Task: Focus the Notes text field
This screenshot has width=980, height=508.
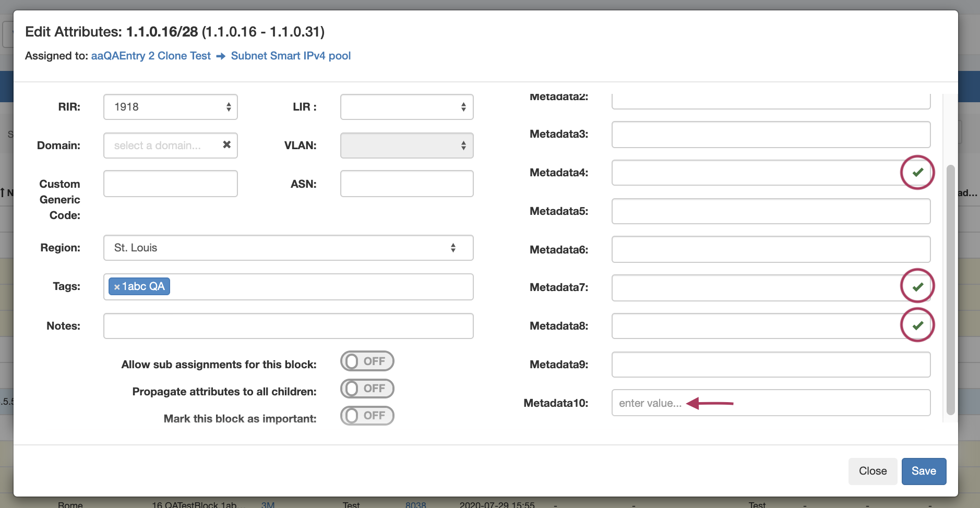Action: (x=288, y=326)
